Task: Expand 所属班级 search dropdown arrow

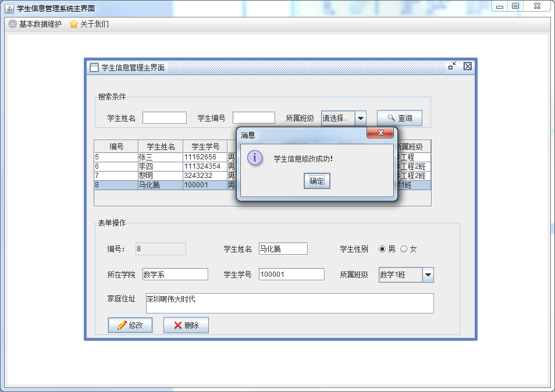Action: coord(361,118)
